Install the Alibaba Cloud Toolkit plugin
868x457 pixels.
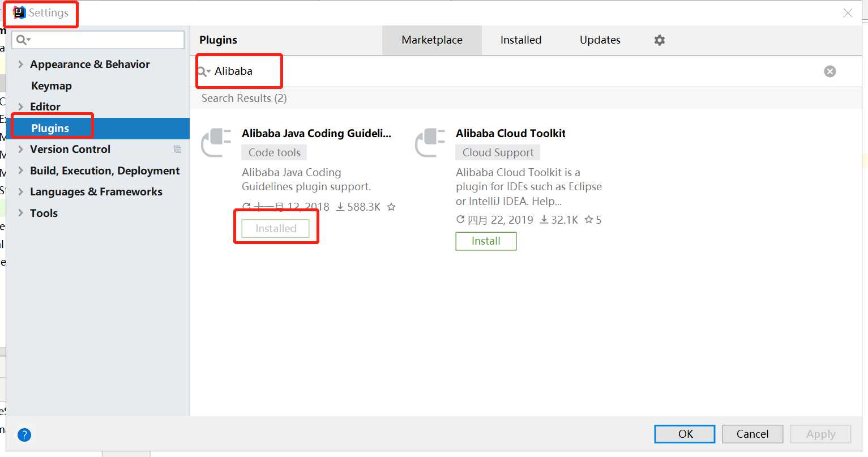tap(486, 241)
